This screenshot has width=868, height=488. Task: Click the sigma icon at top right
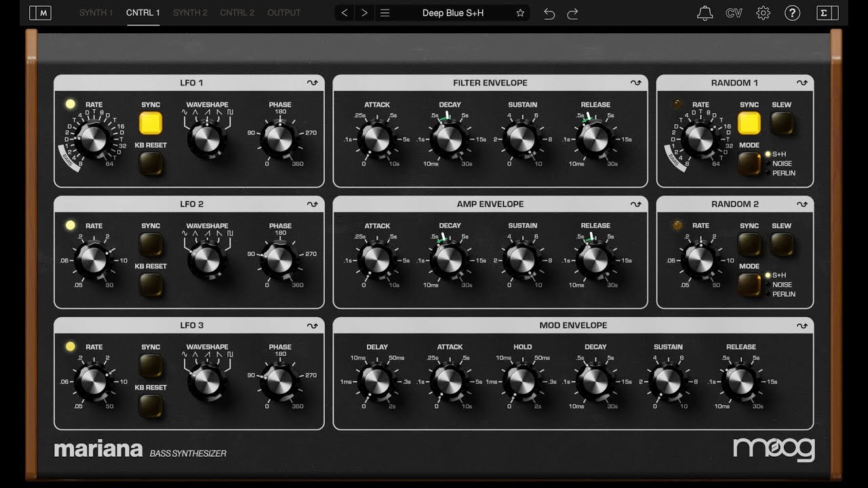tap(828, 13)
